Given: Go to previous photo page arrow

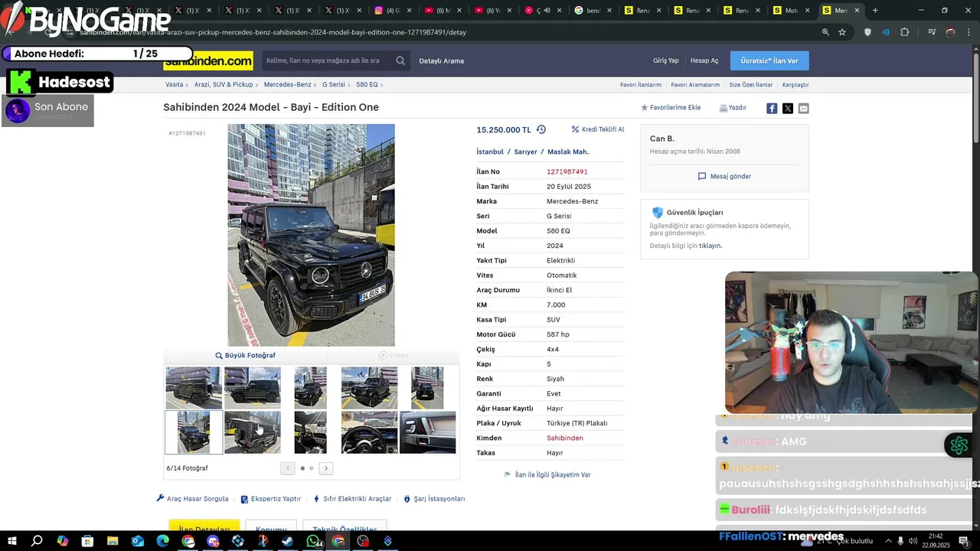Looking at the screenshot, I should 288,468.
